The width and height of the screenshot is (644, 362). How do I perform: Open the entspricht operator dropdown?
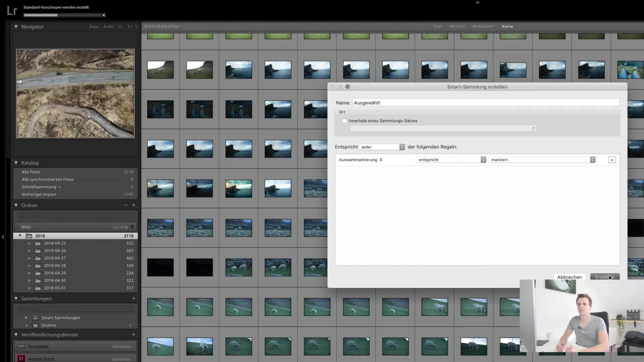pos(451,160)
